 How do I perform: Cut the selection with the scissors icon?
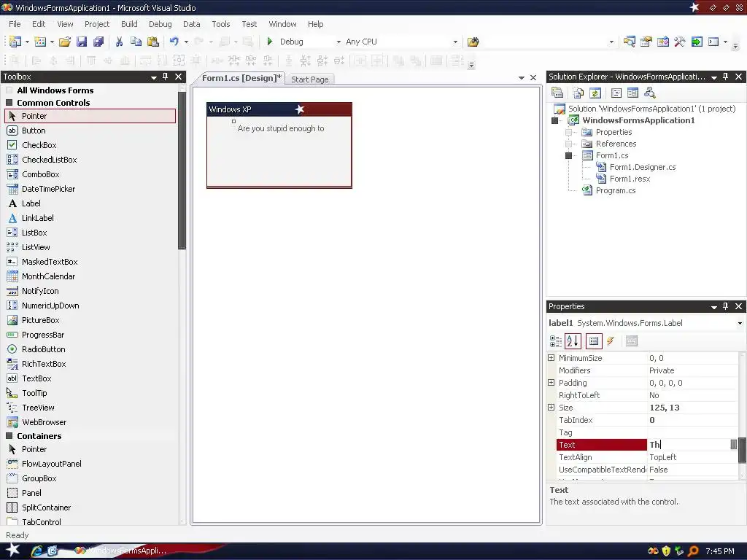[119, 42]
